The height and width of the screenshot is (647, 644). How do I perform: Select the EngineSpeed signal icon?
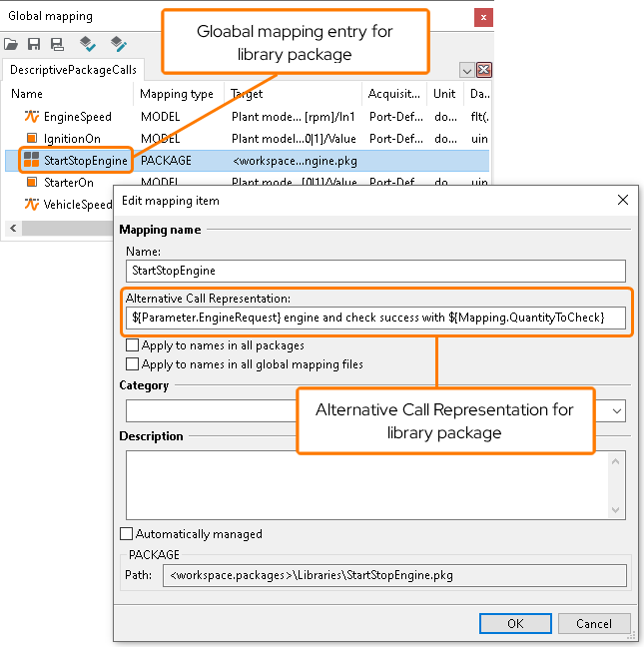tap(32, 117)
